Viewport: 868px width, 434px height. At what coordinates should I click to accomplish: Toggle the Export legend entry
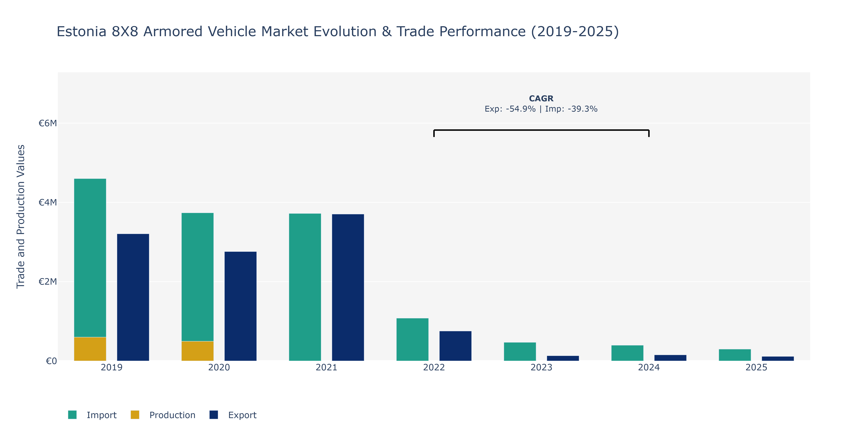click(x=233, y=415)
